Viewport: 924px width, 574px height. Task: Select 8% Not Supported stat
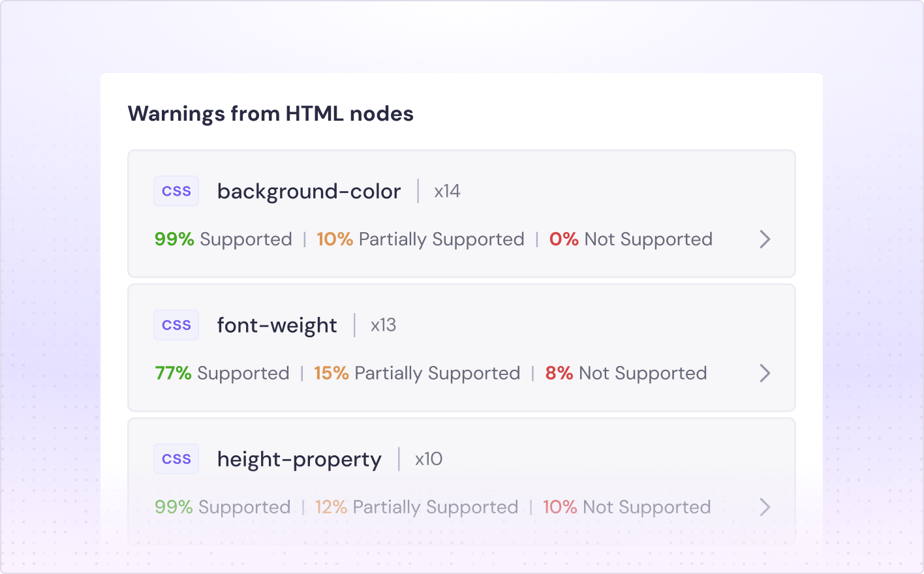(x=626, y=373)
